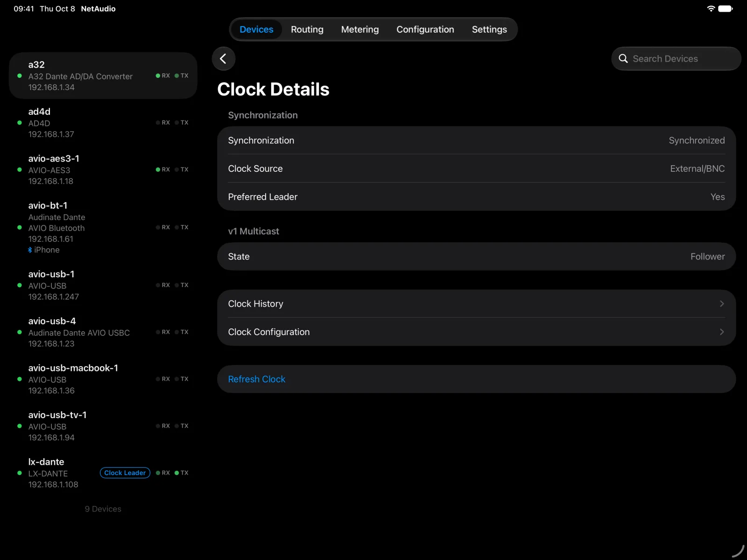Go back using the chevron button

(223, 59)
